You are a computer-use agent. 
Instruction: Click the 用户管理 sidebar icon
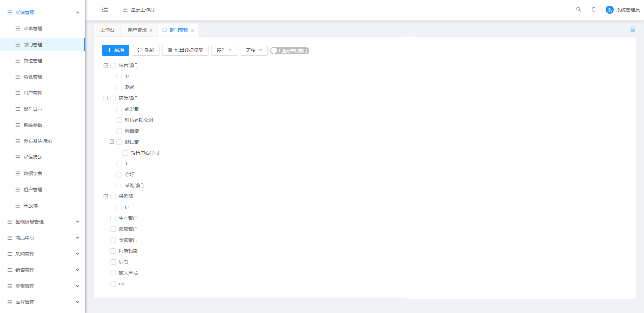pos(18,93)
